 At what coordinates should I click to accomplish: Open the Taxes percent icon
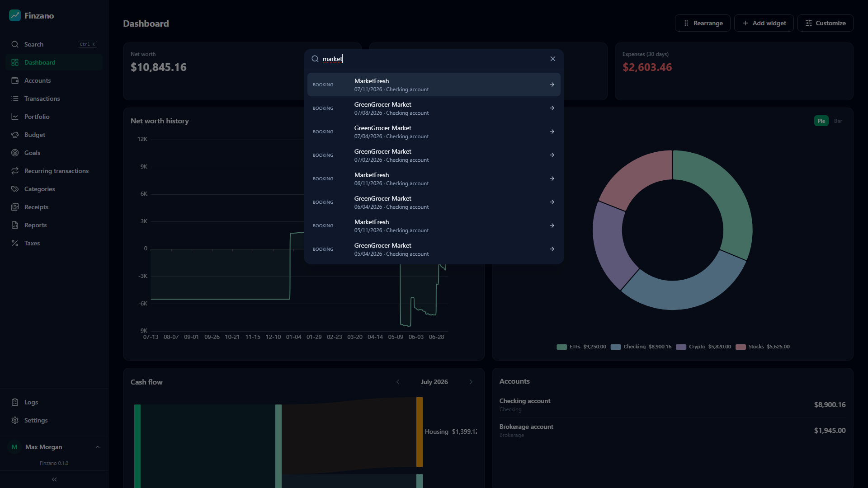15,243
